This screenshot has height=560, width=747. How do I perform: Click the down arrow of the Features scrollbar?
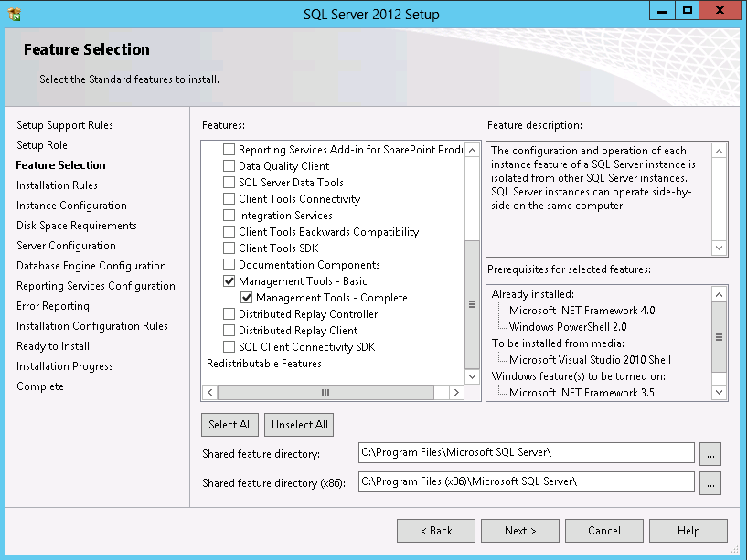pos(472,375)
